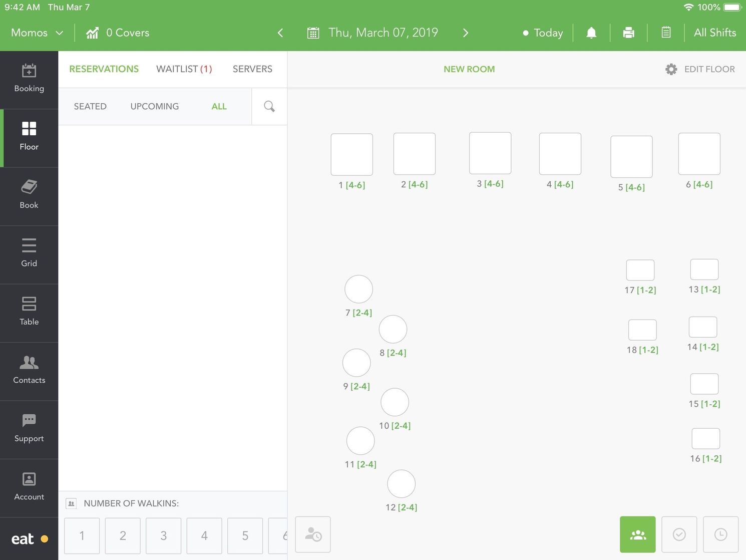
Task: Select square table 1 [4-6]
Action: 352,154
